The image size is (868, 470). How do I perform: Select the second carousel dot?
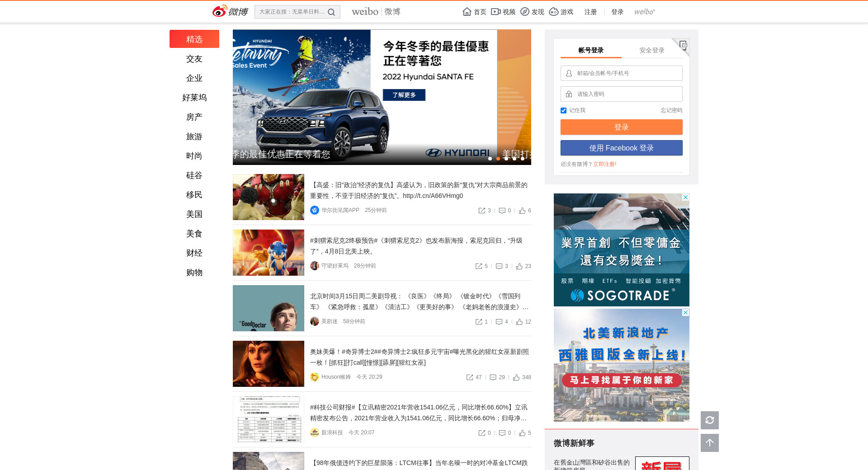pyautogui.click(x=498, y=159)
